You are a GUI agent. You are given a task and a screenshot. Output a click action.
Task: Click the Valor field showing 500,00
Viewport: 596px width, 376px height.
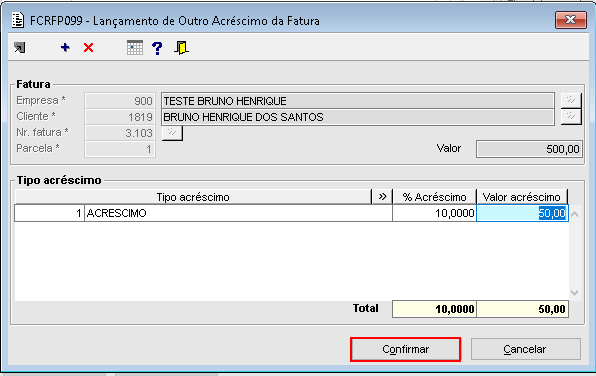(529, 149)
